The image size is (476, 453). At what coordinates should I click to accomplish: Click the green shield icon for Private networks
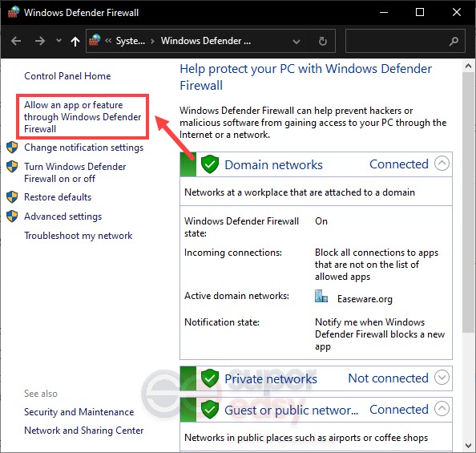210,378
